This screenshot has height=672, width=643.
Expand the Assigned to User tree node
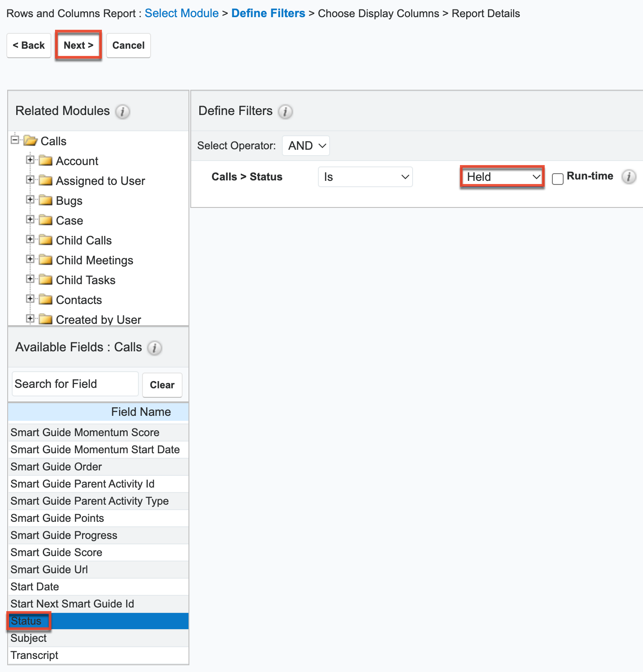pos(30,180)
